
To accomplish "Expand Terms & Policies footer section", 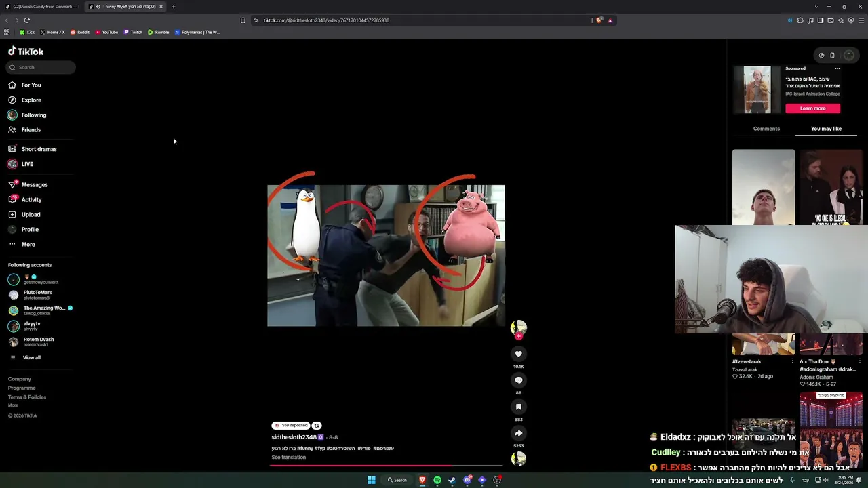I will [27, 397].
